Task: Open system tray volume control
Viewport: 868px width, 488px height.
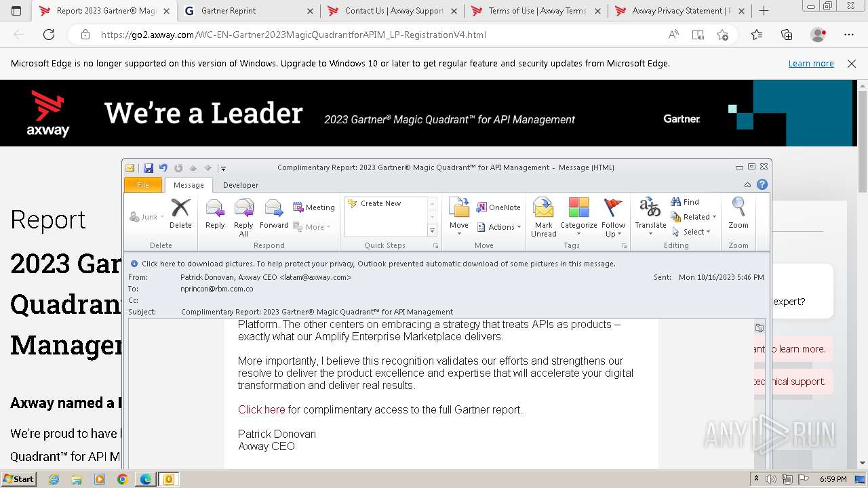Action: (x=771, y=479)
